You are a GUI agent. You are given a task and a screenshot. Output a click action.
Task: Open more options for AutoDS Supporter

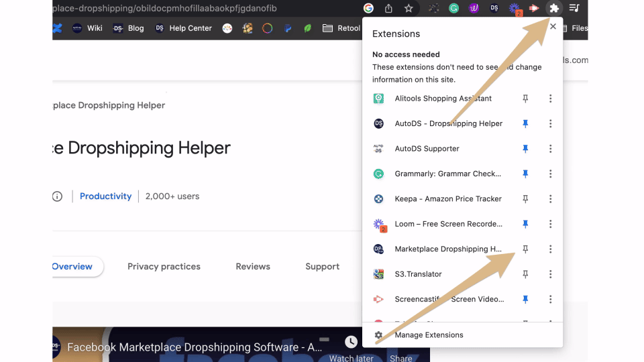click(x=550, y=149)
